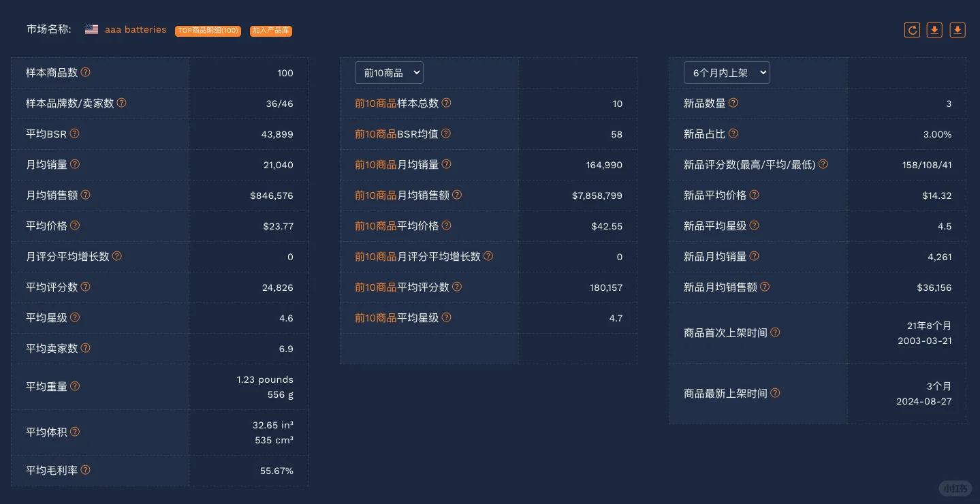Click the help icon next to 新品占比
The image size is (980, 504).
coord(733,133)
